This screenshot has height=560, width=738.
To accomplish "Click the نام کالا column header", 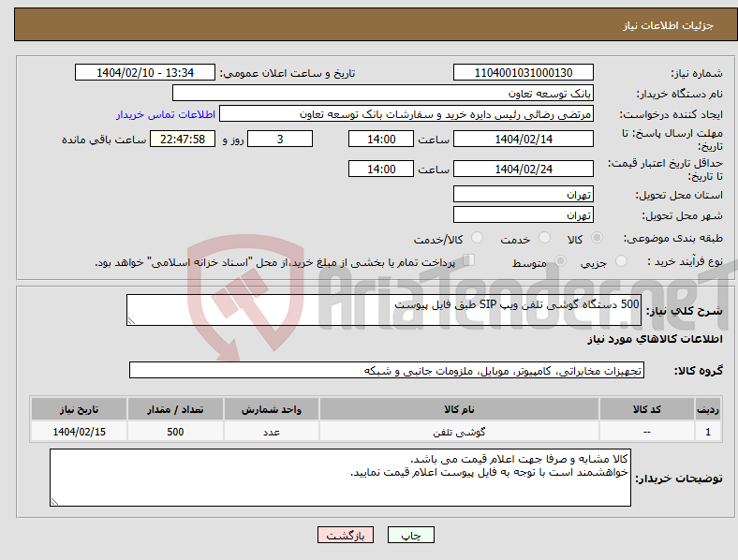I will point(459,409).
